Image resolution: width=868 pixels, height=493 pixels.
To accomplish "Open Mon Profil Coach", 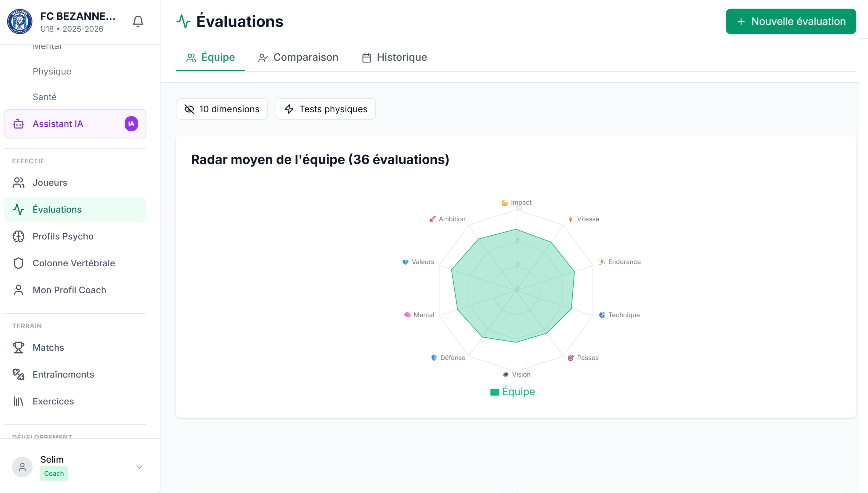I will (69, 290).
